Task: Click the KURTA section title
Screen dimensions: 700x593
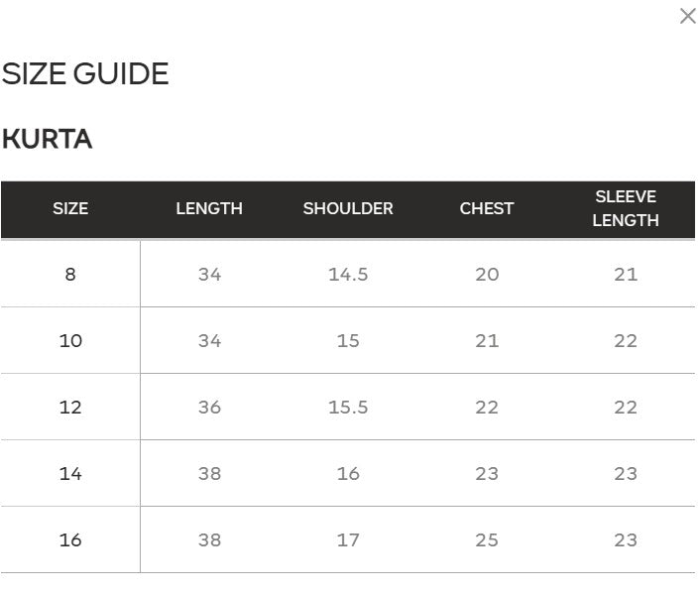Action: pyautogui.click(x=48, y=140)
